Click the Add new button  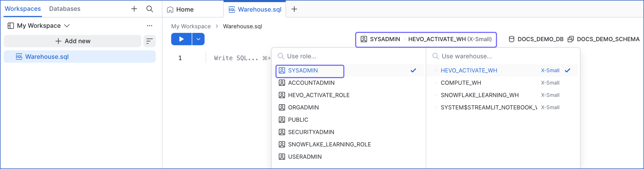tap(72, 41)
